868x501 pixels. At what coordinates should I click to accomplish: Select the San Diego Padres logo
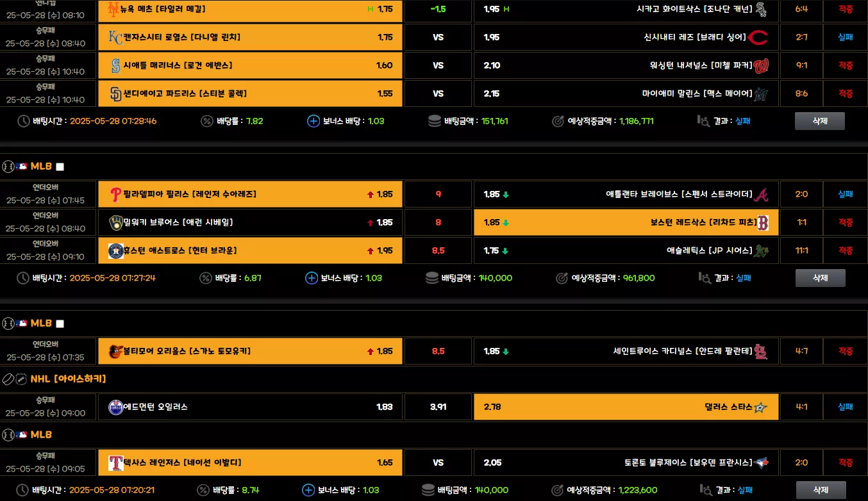click(x=115, y=94)
